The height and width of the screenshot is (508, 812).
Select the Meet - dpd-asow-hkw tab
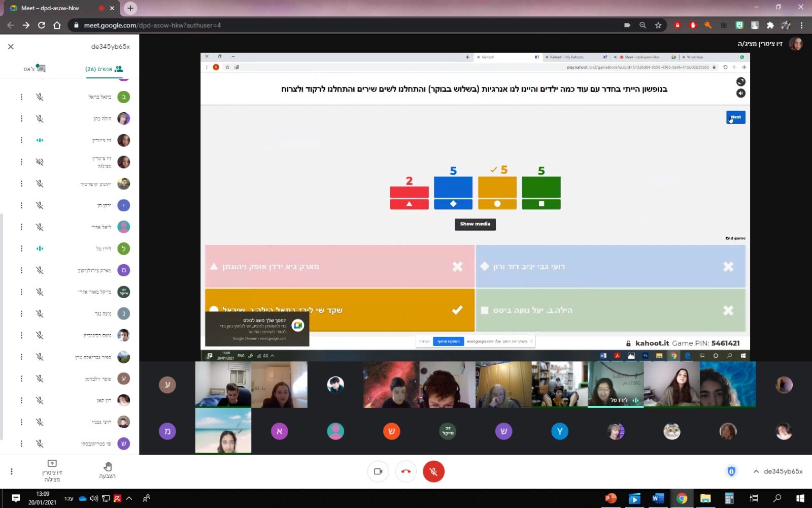61,8
